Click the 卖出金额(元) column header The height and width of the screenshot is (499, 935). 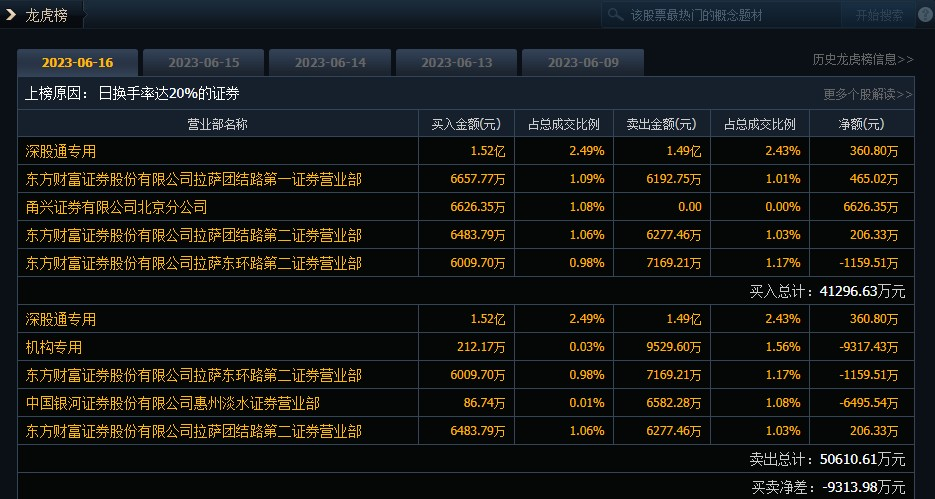click(661, 124)
